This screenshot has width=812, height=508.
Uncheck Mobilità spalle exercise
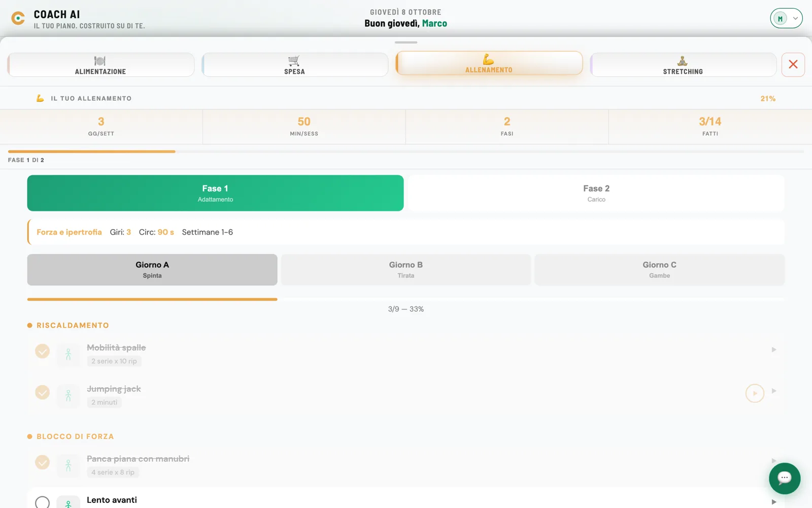43,351
